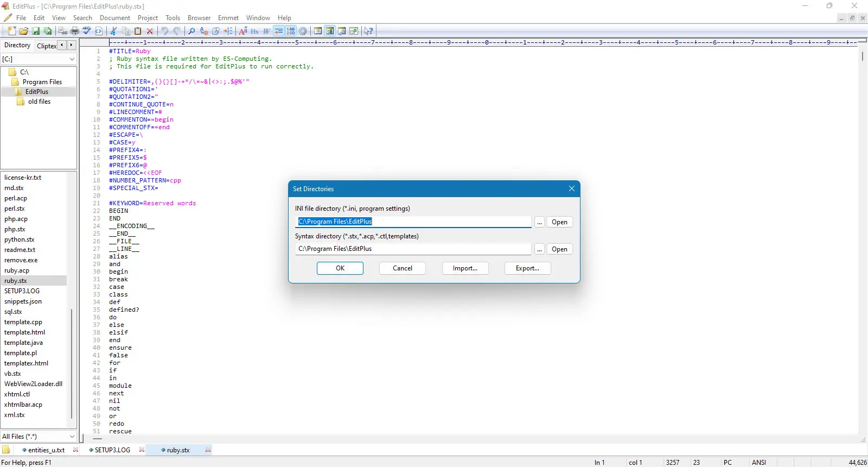The image size is (868, 467).
Task: Close the Set Directories dialog
Action: (x=572, y=188)
